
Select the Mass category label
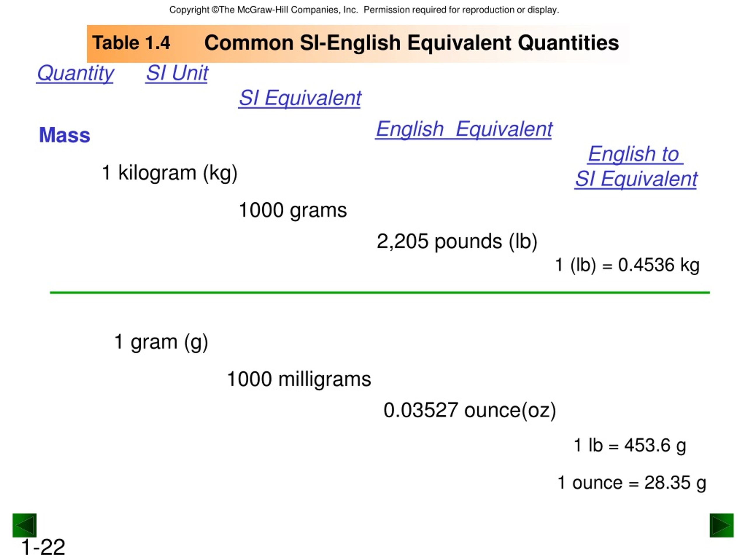64,135
